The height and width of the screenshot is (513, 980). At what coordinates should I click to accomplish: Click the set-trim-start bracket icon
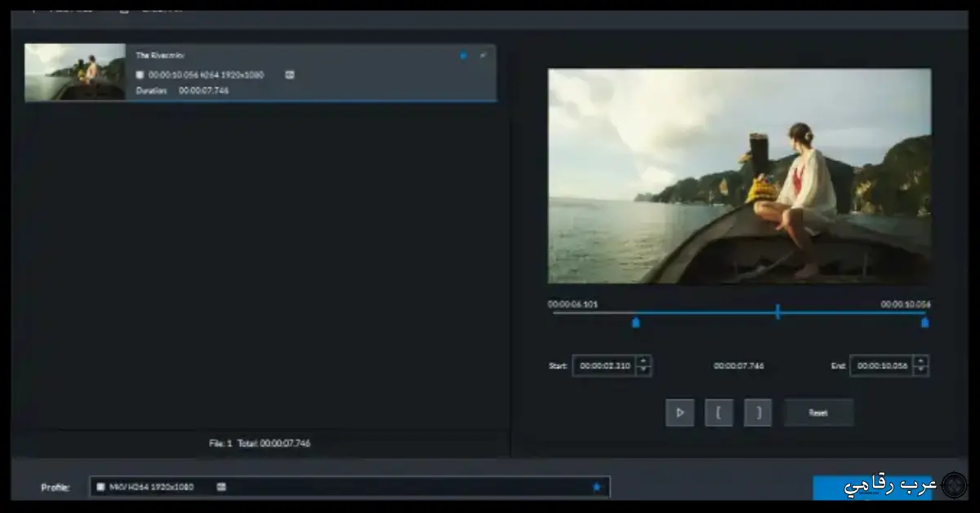pyautogui.click(x=719, y=413)
